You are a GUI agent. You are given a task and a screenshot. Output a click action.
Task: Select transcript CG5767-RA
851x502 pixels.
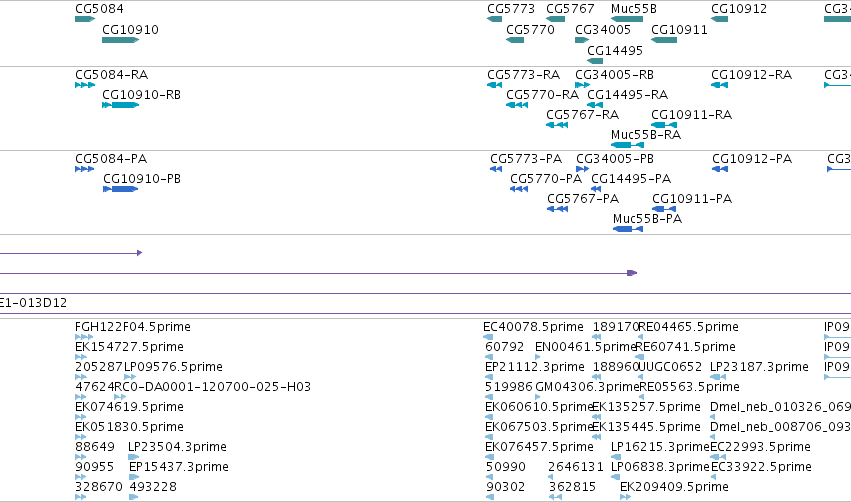[x=557, y=125]
